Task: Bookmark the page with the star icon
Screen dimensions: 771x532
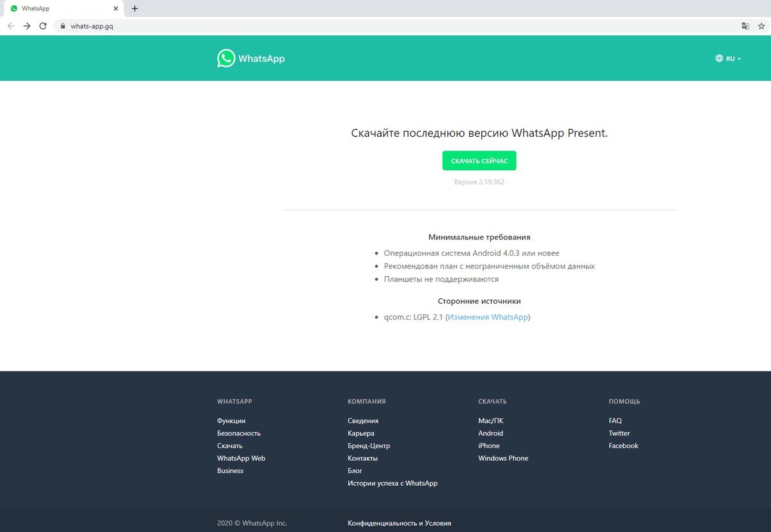Action: click(x=761, y=26)
